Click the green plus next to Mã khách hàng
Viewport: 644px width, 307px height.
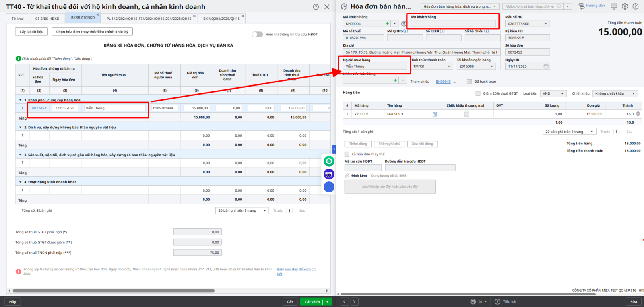pos(387,24)
